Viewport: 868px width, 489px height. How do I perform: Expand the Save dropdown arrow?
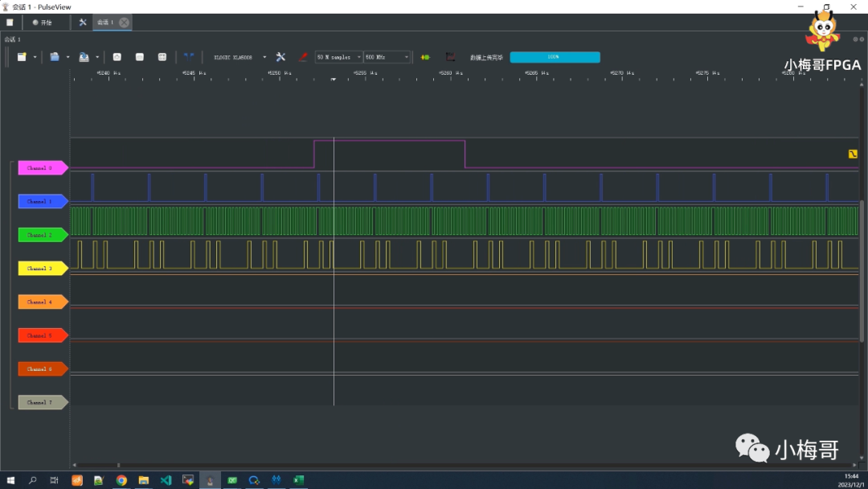[x=97, y=57]
